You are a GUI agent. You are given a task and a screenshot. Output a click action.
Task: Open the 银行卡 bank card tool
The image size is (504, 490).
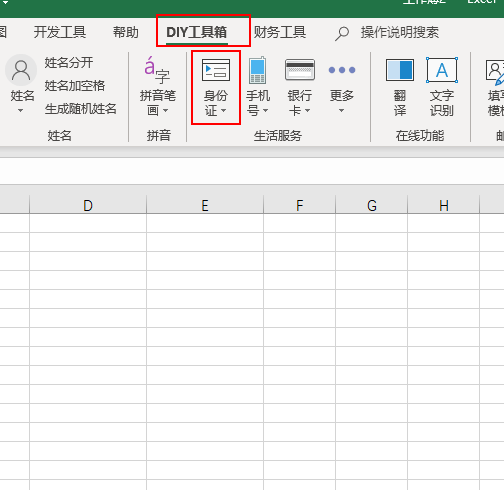tap(300, 70)
